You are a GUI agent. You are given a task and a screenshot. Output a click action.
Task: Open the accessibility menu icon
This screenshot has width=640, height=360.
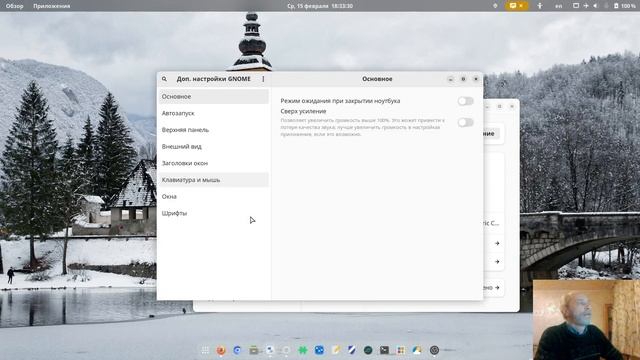pos(540,6)
